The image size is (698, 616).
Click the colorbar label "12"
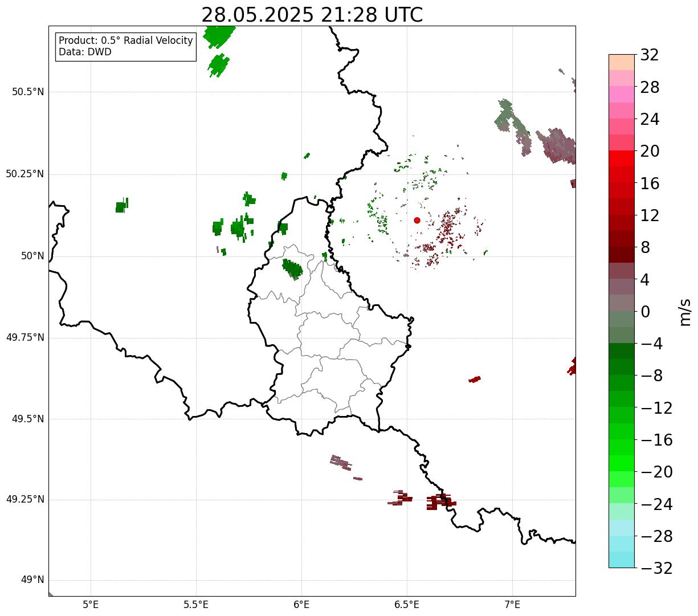tap(650, 216)
